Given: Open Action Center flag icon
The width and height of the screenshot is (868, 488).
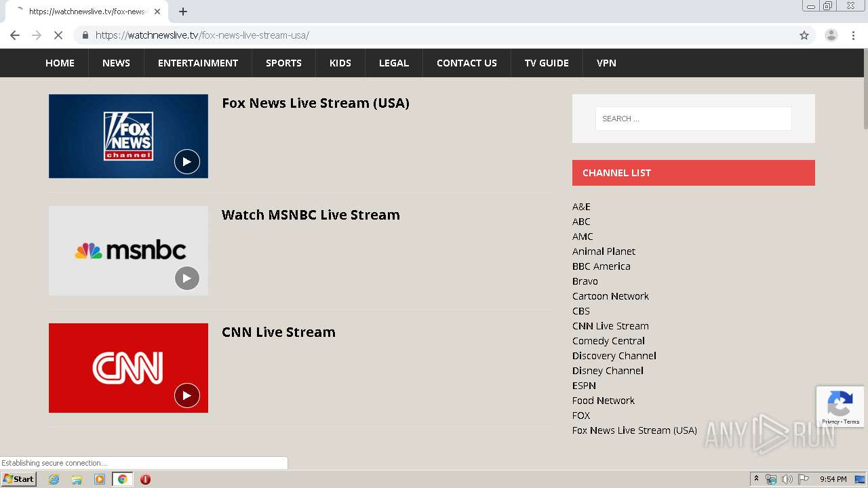Looking at the screenshot, I should point(804,479).
